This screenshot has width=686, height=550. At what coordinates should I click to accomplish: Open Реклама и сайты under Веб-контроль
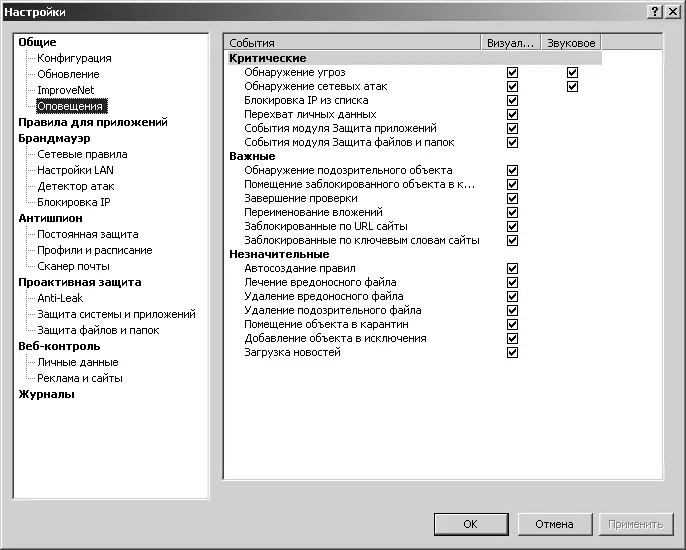coord(80,378)
